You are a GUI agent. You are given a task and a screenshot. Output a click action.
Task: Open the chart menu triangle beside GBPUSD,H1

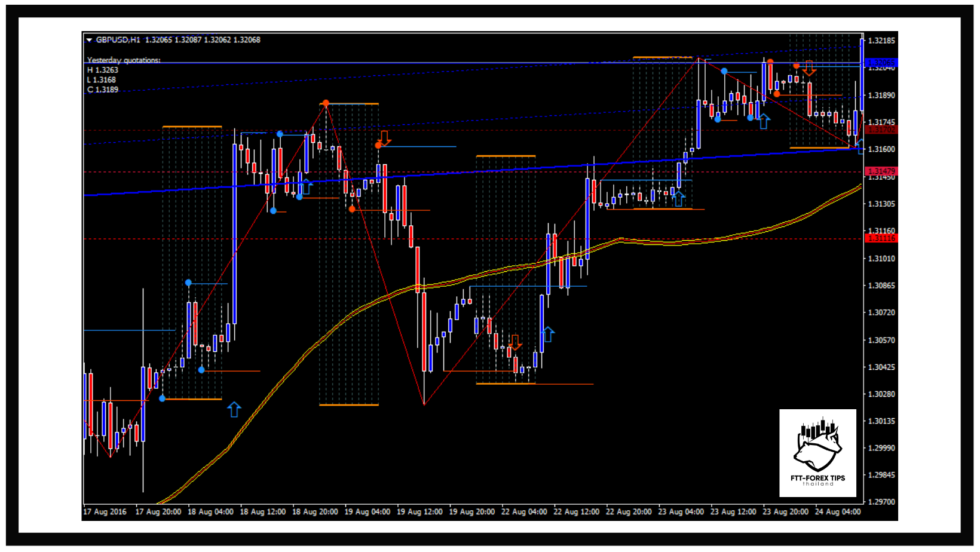[89, 40]
